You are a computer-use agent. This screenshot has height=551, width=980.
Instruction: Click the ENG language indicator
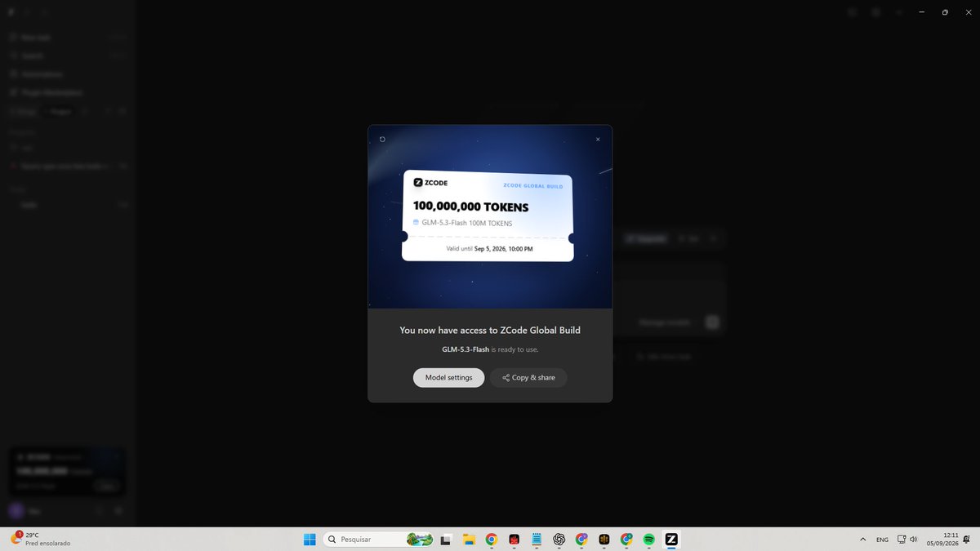(883, 540)
